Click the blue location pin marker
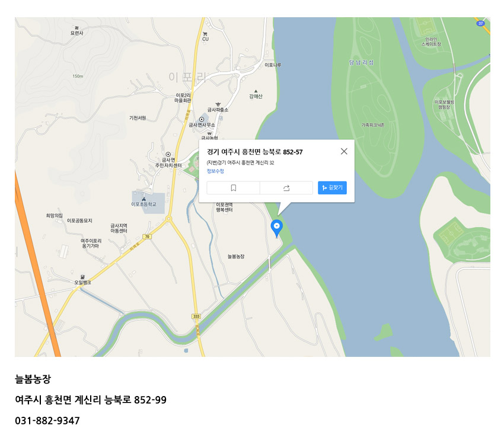 [276, 228]
